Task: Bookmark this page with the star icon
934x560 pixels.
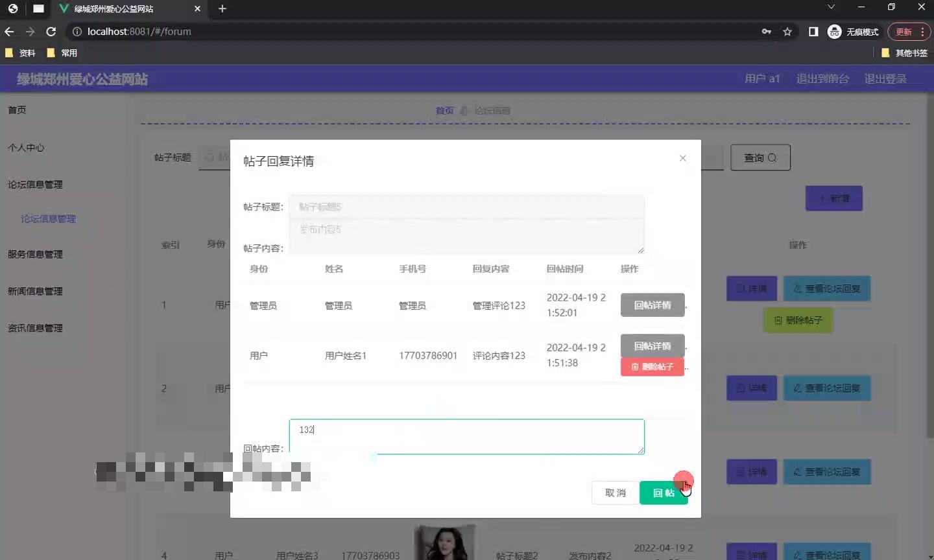Action: [x=787, y=31]
